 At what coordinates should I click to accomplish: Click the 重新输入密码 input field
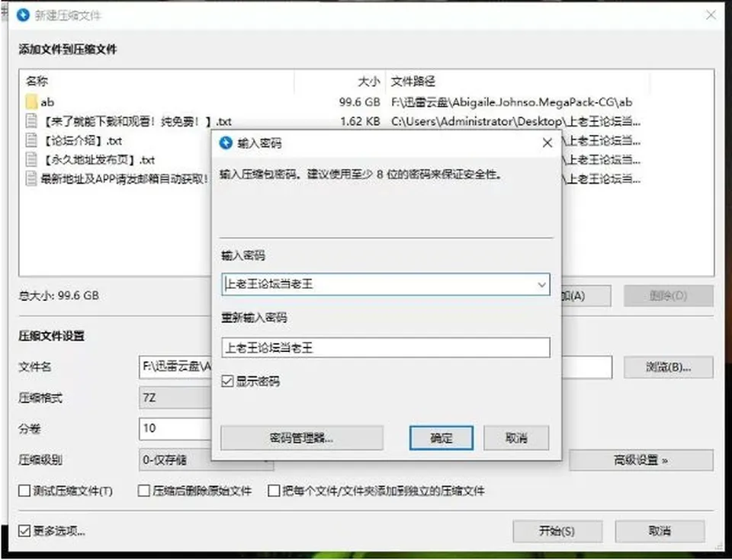(386, 347)
